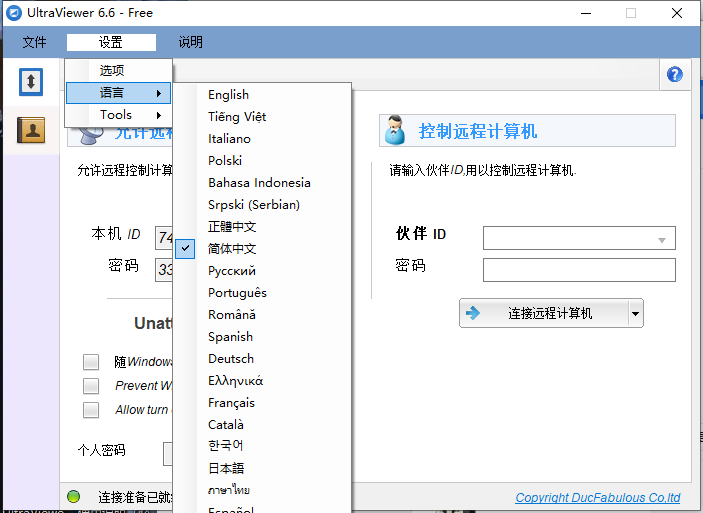Choose Français language
Screen dimensions: 703x513
pyautogui.click(x=262, y=402)
